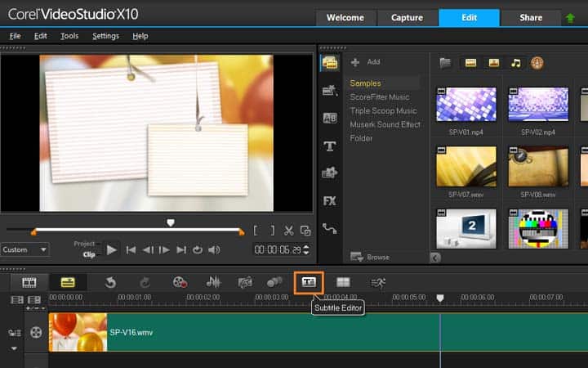The width and height of the screenshot is (588, 368).
Task: Jump to Home start of clip
Action: [131, 249]
